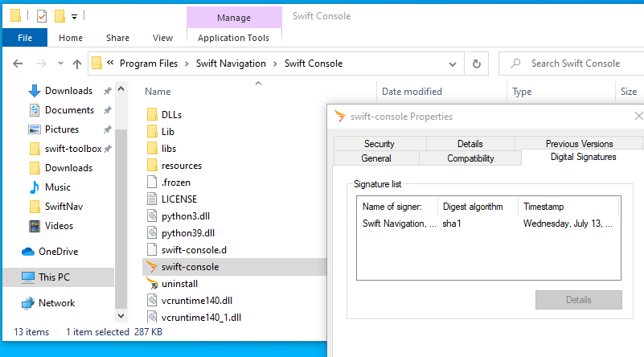Switch to Details tab in Properties
This screenshot has height=357, width=644.
coord(470,144)
